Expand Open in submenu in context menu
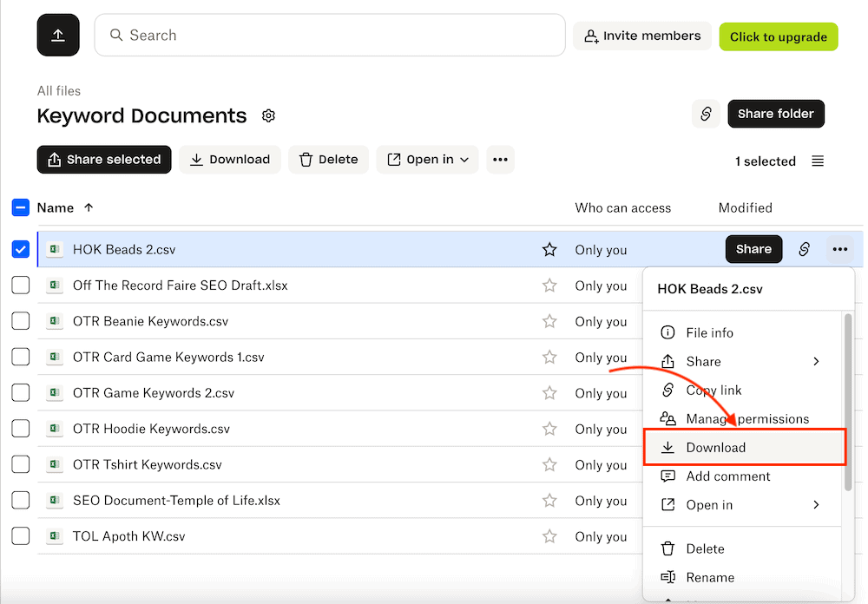This screenshot has width=868, height=604. point(816,505)
